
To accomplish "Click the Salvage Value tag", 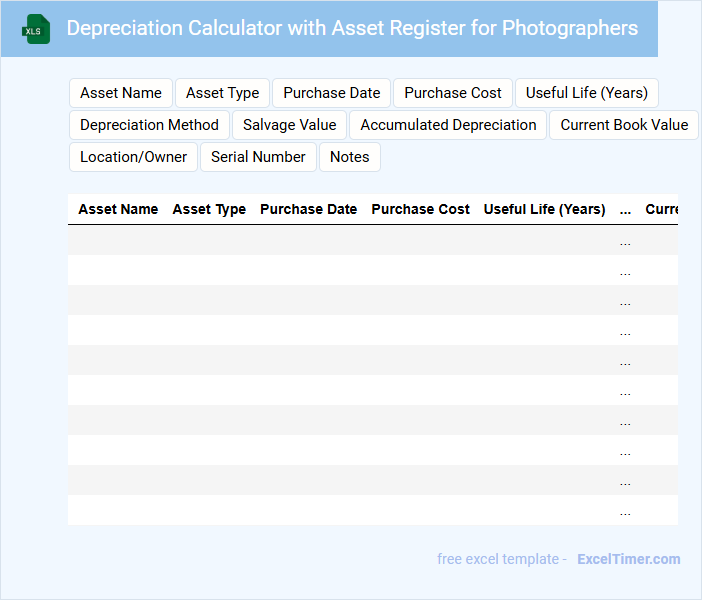I will 289,125.
